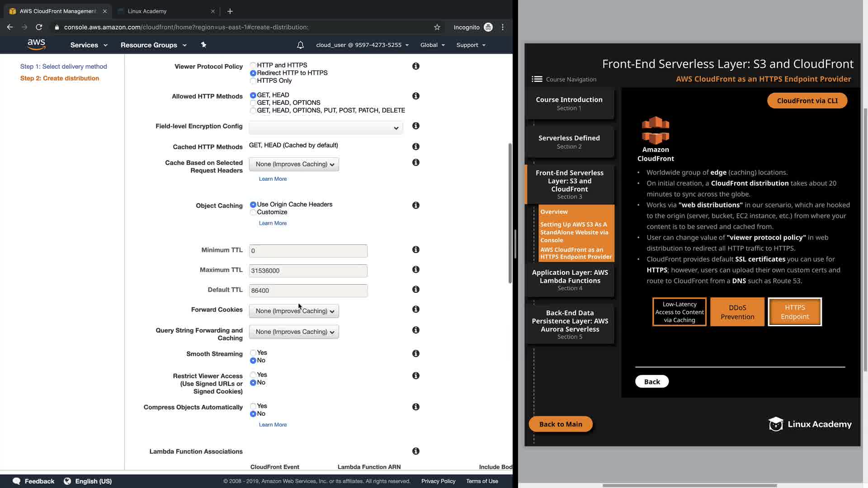Click the Default TTL input field
The width and height of the screenshot is (868, 488).
coord(308,291)
